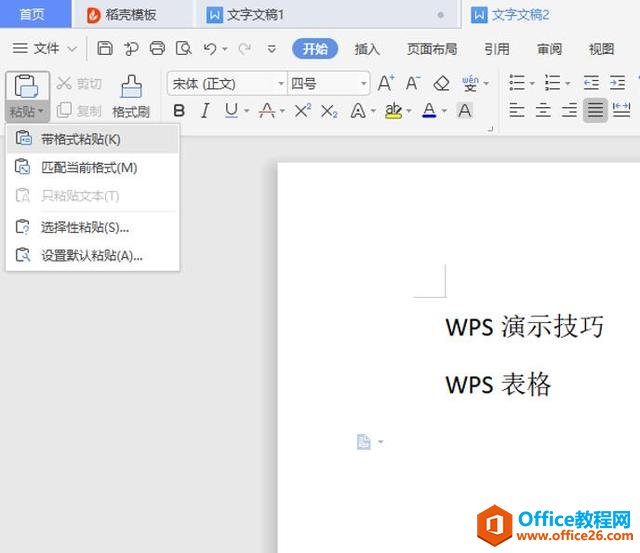
Task: Click the Redo arrow icon
Action: tap(244, 49)
